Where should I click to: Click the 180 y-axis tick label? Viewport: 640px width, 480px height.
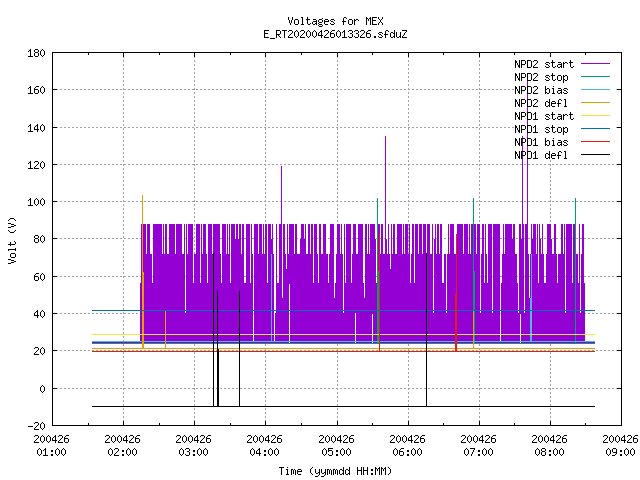36,53
